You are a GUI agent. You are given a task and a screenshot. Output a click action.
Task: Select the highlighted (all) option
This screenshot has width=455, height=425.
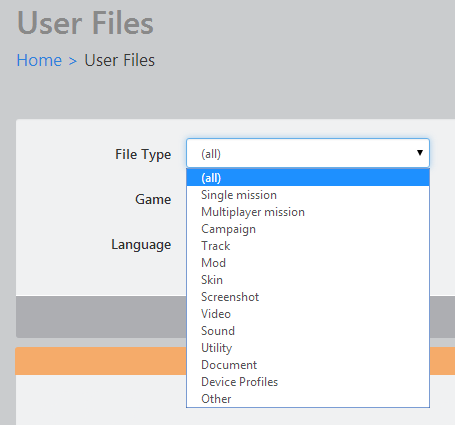[x=308, y=177]
